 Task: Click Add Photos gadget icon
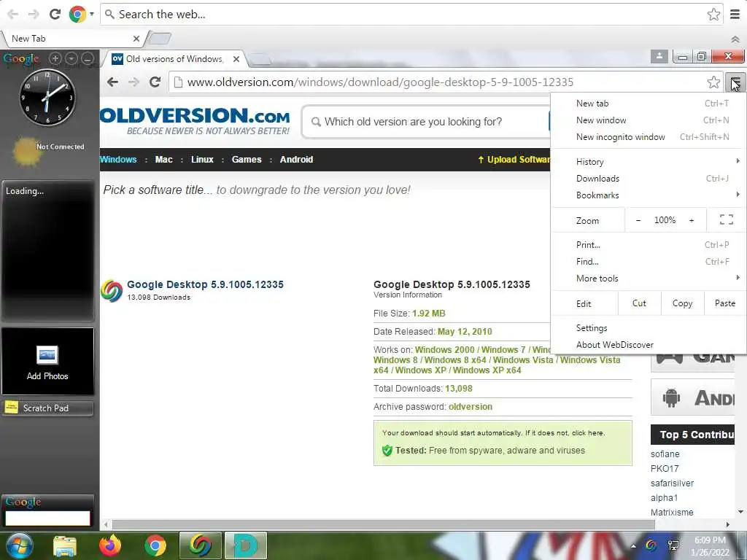[47, 355]
